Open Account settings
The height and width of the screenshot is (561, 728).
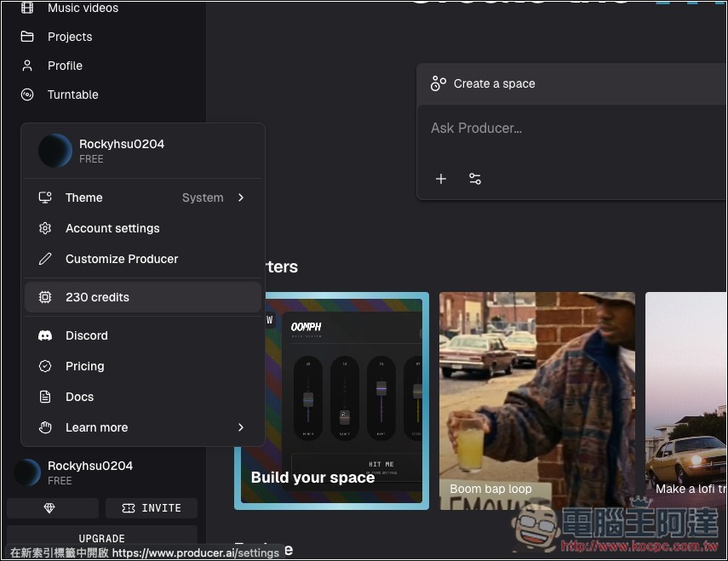pos(143,228)
